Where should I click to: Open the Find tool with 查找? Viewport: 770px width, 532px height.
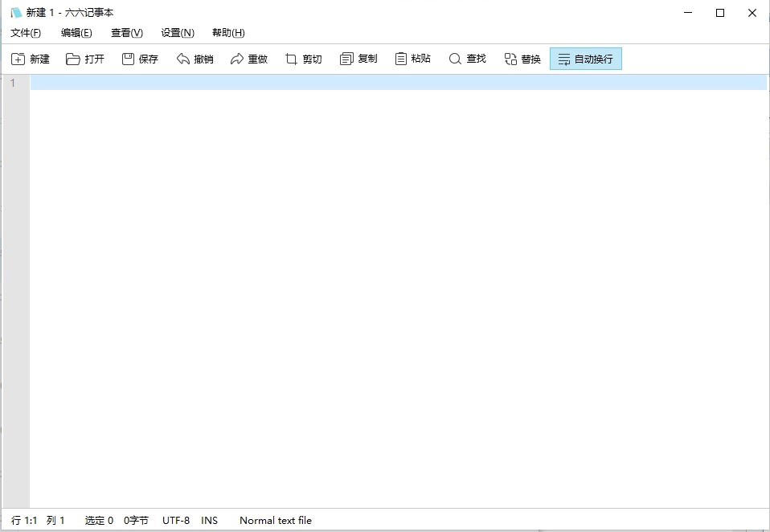456,59
